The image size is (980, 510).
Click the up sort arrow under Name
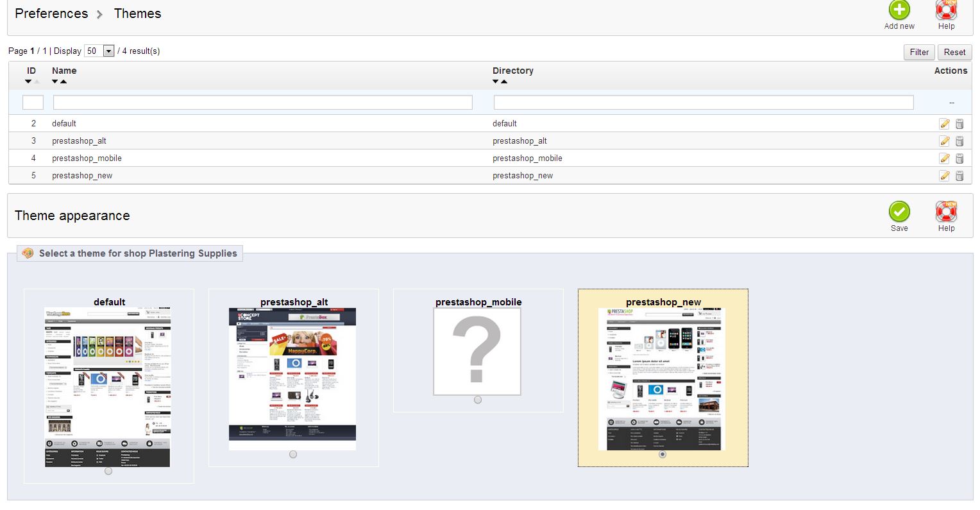point(63,81)
